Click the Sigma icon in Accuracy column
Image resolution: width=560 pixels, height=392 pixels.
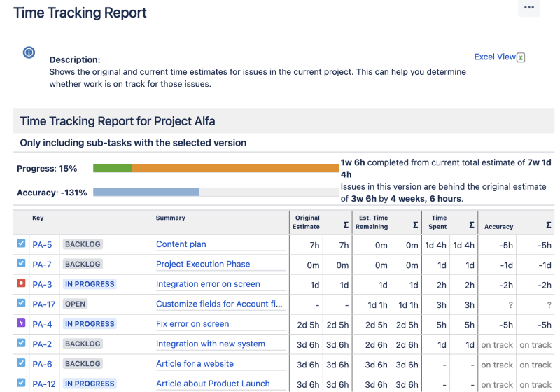549,225
